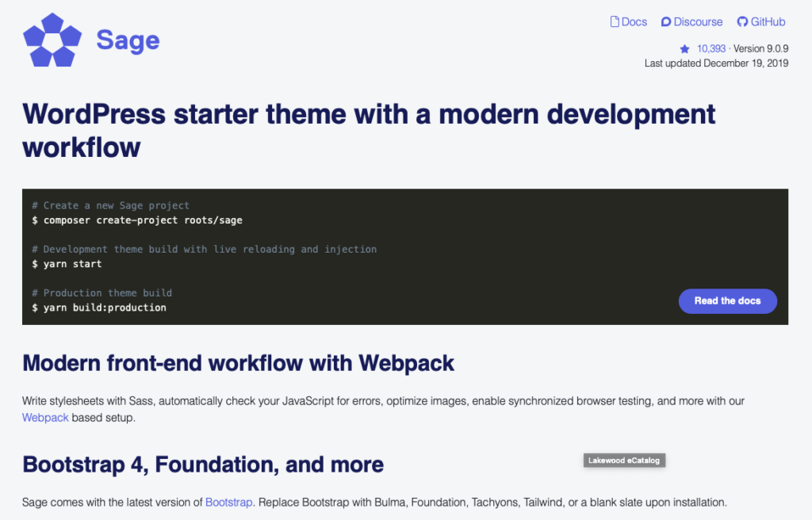
Task: Click the Sage brand name text
Action: [x=128, y=40]
